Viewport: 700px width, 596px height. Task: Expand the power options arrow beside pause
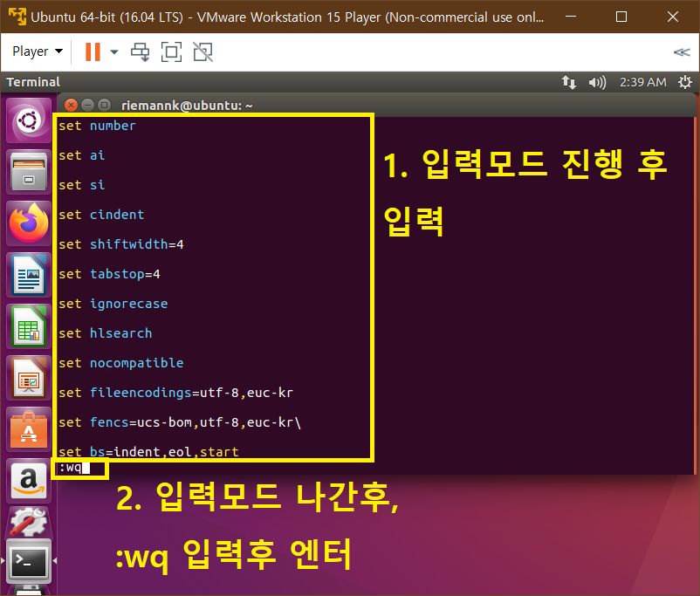point(114,51)
